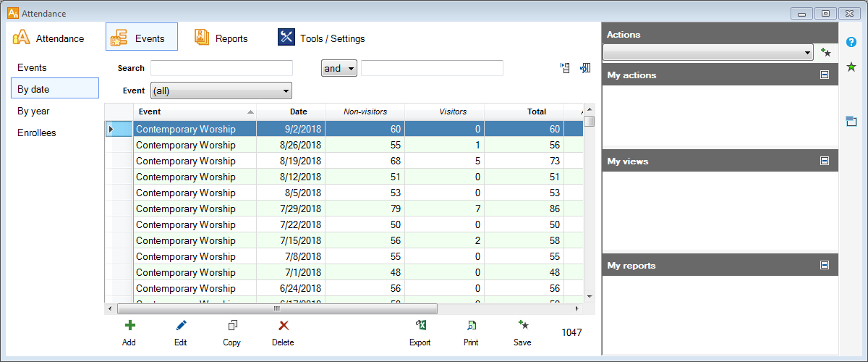Screen dimensions: 868x362
Task: Switch to the Reports tab
Action: pyautogui.click(x=221, y=38)
